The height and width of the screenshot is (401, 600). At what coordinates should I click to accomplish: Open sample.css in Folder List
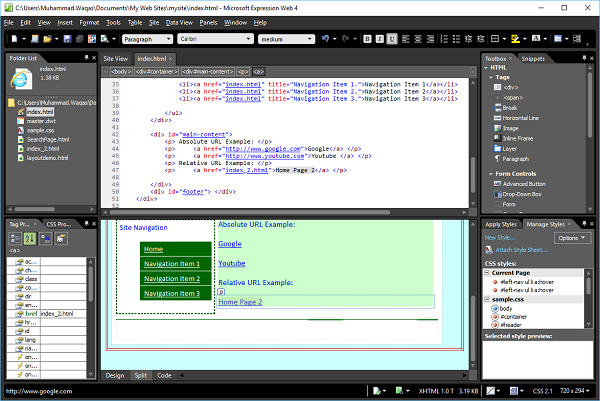click(40, 130)
